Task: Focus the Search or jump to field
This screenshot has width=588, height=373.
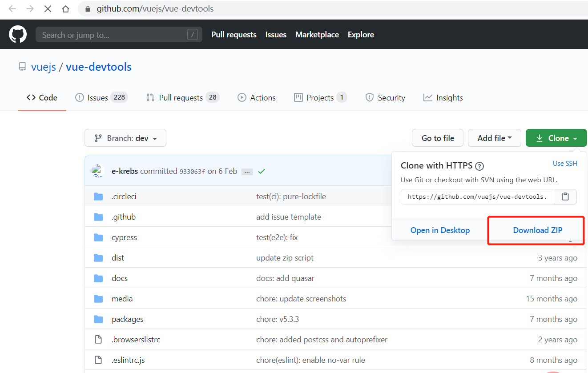Action: pyautogui.click(x=119, y=35)
